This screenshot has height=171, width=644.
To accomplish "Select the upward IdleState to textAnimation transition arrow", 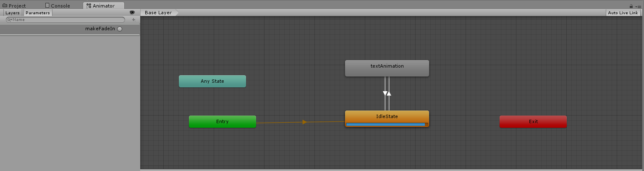I will (x=389, y=93).
